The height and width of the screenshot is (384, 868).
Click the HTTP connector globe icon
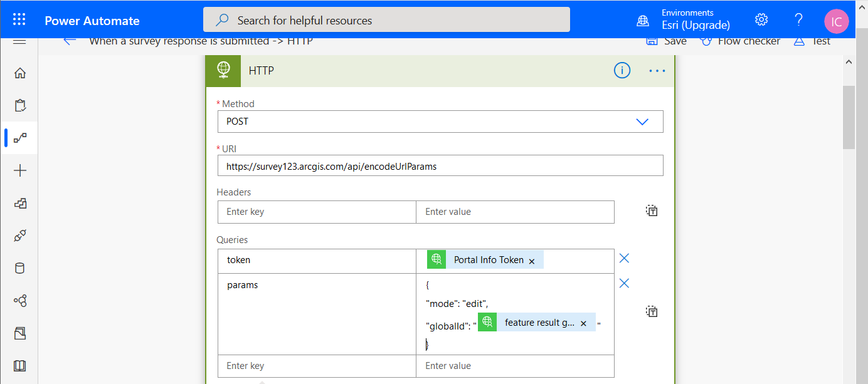[223, 70]
